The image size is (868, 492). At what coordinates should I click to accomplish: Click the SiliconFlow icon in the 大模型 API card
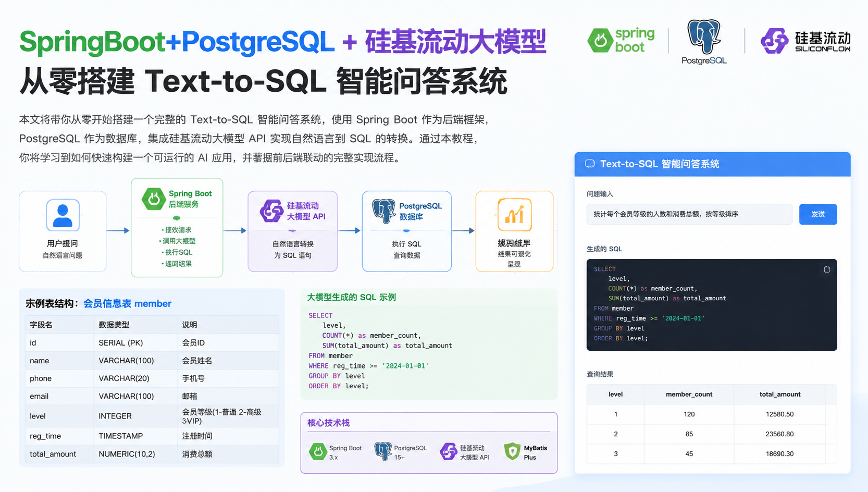pos(271,211)
